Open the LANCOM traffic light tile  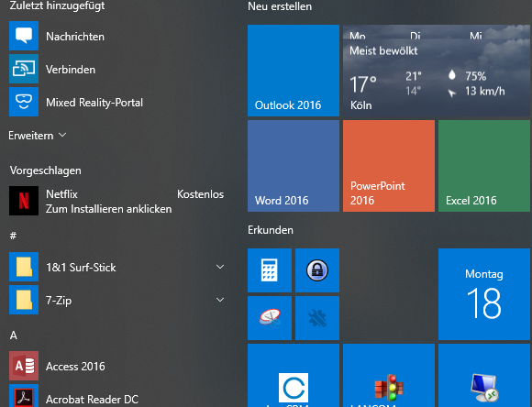pyautogui.click(x=389, y=376)
